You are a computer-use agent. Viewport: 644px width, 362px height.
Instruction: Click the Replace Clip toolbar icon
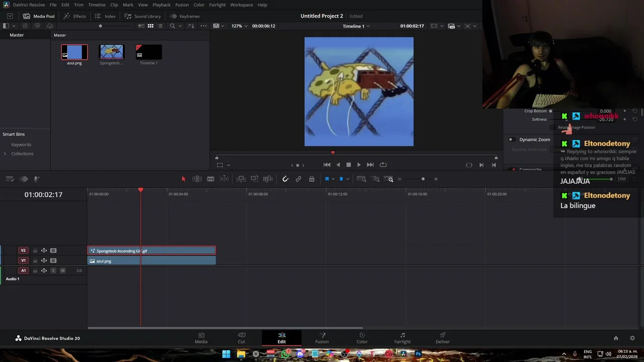[x=268, y=179]
